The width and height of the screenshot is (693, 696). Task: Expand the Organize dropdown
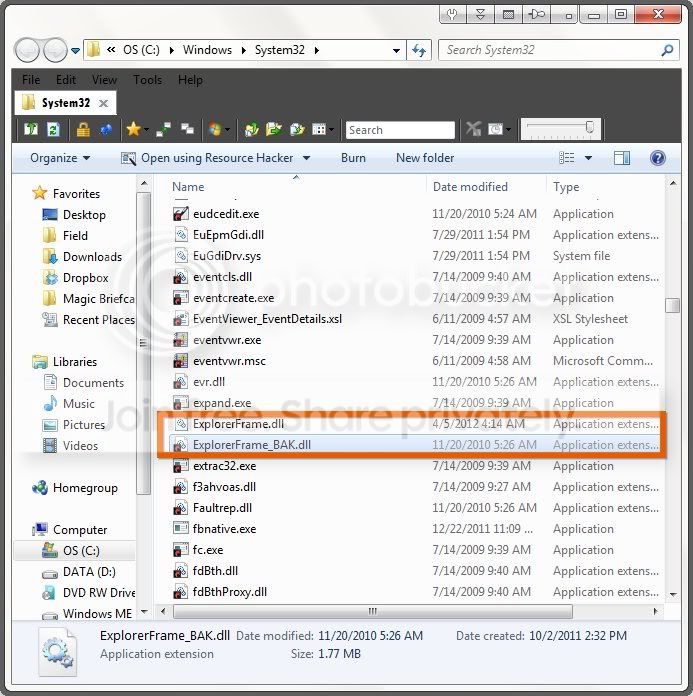[60, 158]
